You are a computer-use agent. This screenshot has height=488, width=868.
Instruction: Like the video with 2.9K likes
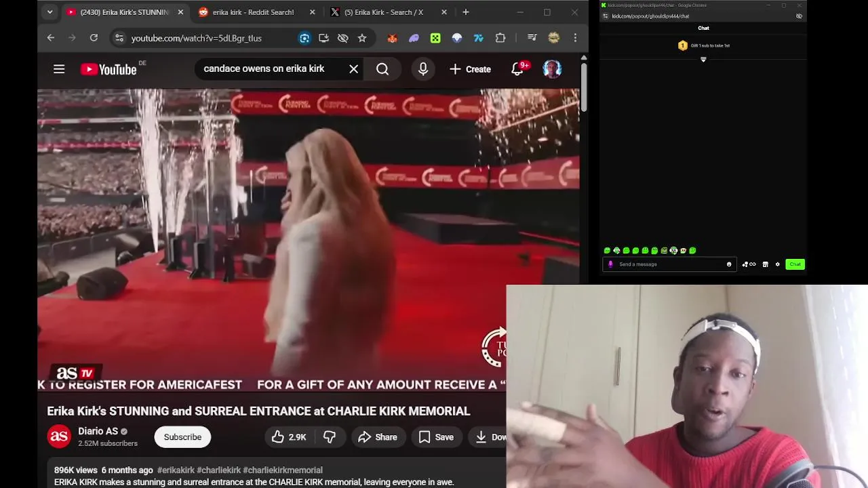click(x=289, y=437)
